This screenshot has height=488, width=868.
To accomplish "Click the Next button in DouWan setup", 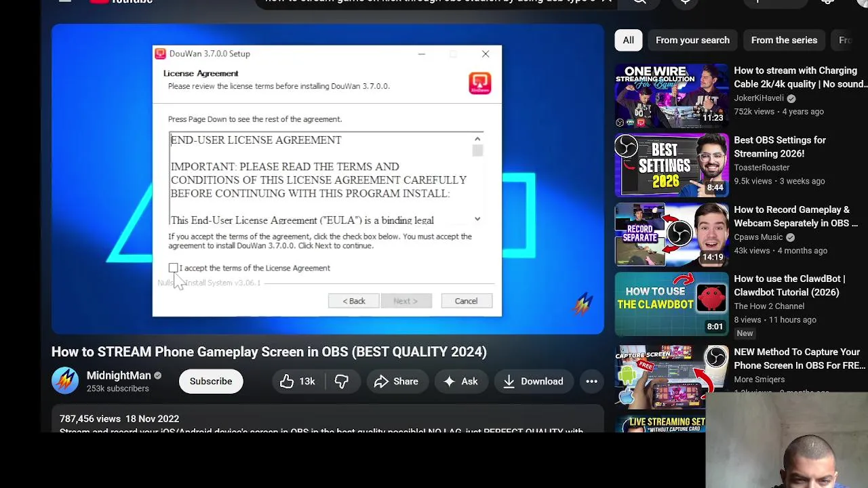I will pos(406,301).
